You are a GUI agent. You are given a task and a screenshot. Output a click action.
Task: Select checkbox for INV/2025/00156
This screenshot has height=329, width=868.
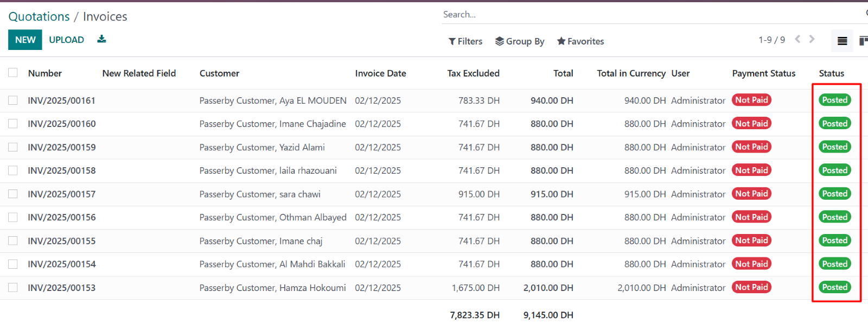[x=13, y=217]
